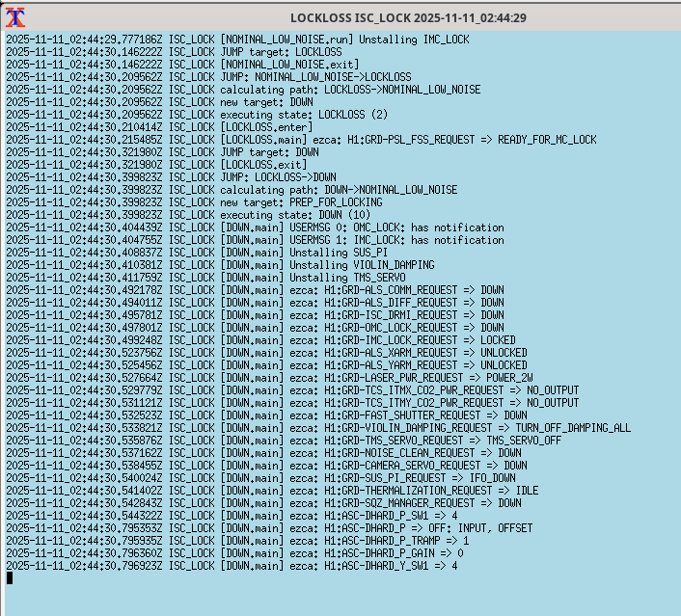The height and width of the screenshot is (616, 681).
Task: Click the 'OFF: INPUT, OFFSET' log line
Action: click(x=378, y=528)
